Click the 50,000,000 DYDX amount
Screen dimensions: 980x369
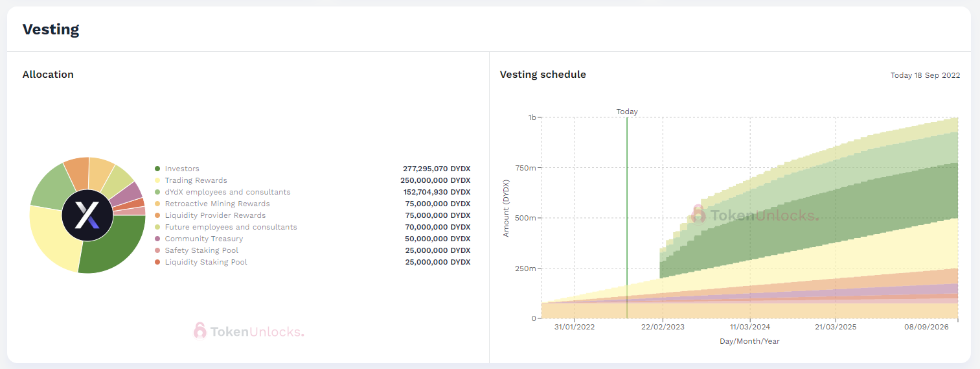pos(439,239)
